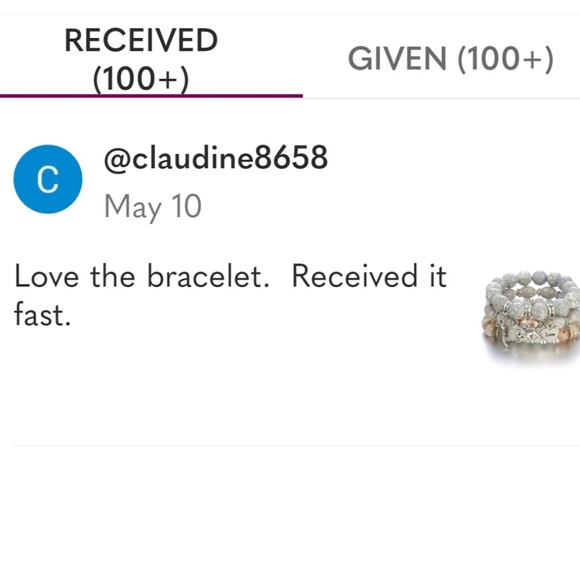Switch to the RECEIVED (100+) tab
The width and height of the screenshot is (580, 580).
pos(141,59)
